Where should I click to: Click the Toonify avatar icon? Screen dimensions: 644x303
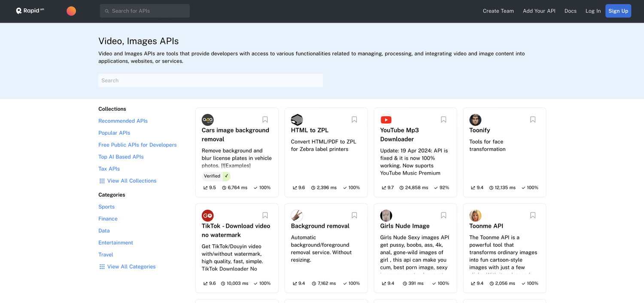click(475, 120)
